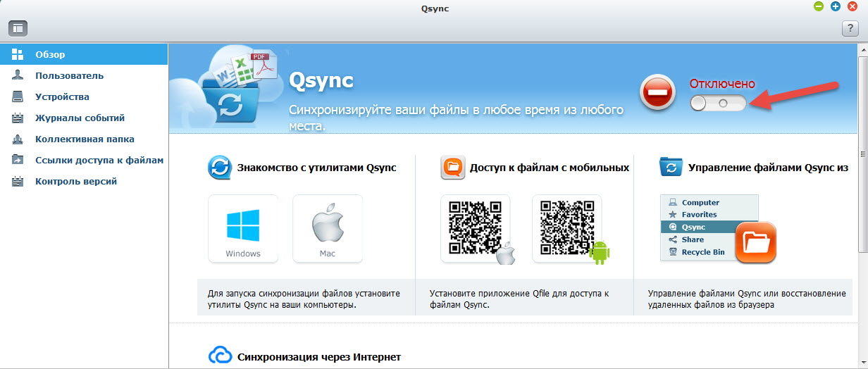
Task: Open the iOS Qfile QR code
Action: tap(476, 229)
